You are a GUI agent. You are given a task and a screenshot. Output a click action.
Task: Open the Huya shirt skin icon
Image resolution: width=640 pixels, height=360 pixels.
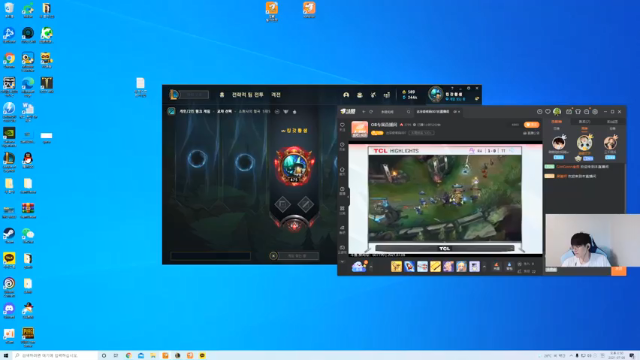pyautogui.click(x=578, y=111)
